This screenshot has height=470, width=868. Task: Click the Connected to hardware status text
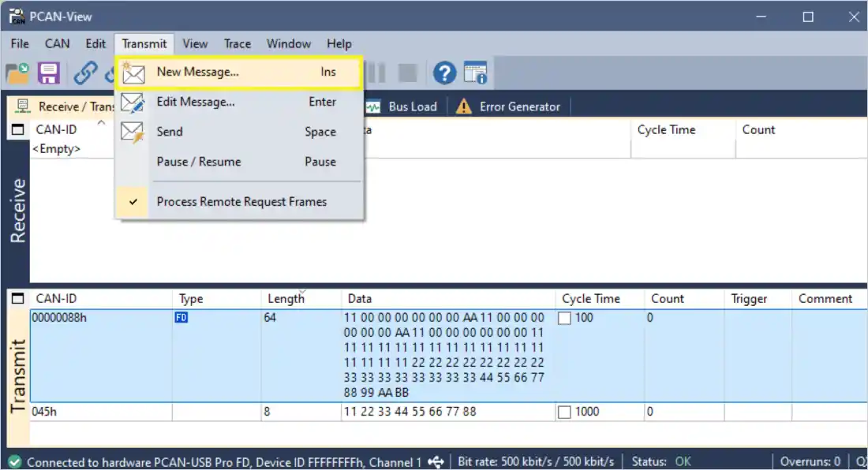pyautogui.click(x=224, y=461)
